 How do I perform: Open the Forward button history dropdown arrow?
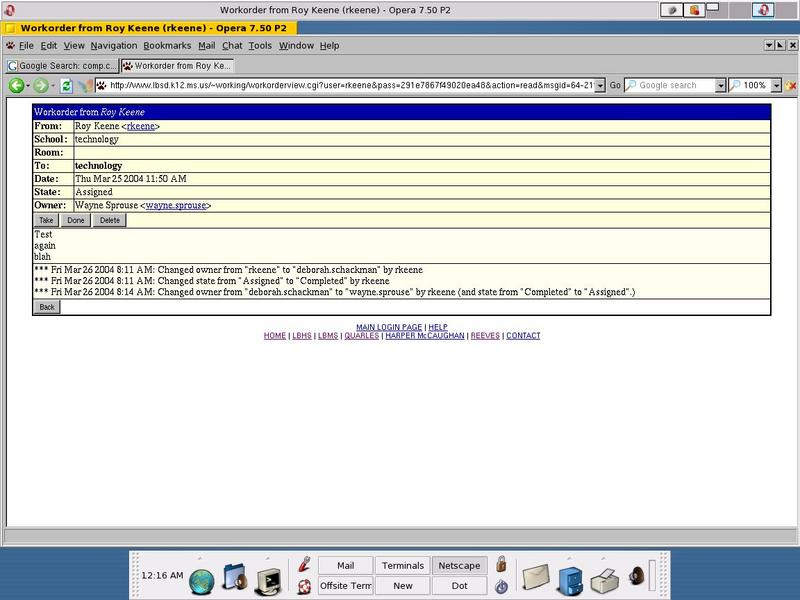coord(53,86)
